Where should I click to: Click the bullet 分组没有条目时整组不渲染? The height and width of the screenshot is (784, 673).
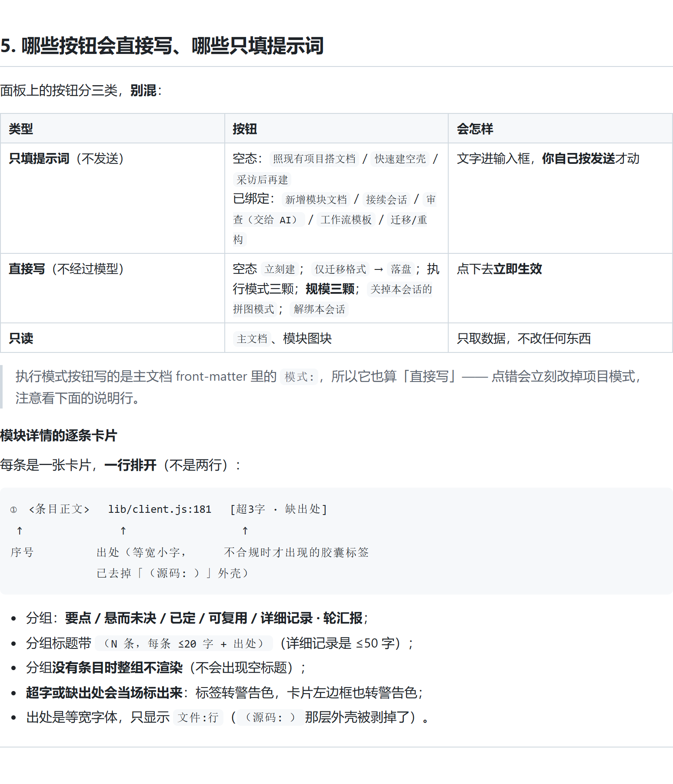pyautogui.click(x=166, y=668)
